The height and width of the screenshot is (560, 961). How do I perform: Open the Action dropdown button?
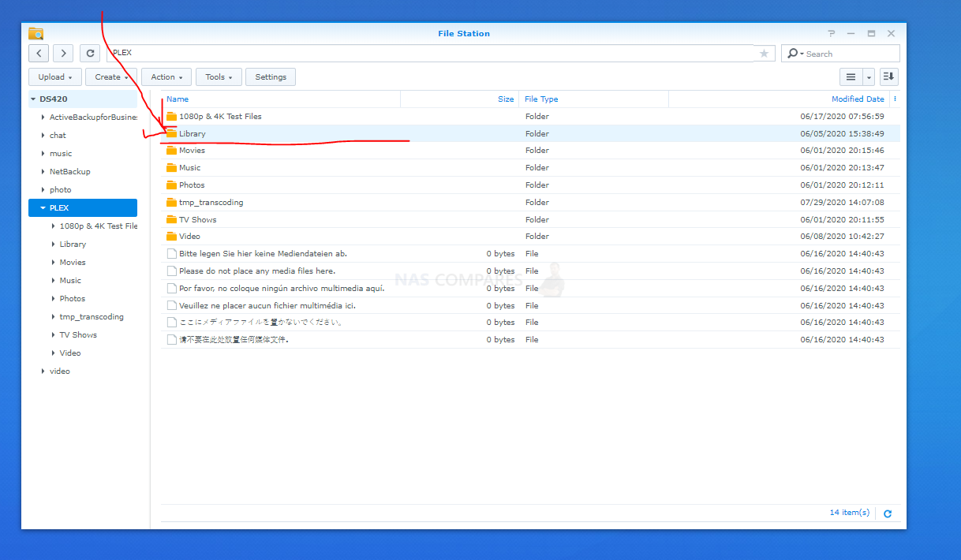click(166, 77)
